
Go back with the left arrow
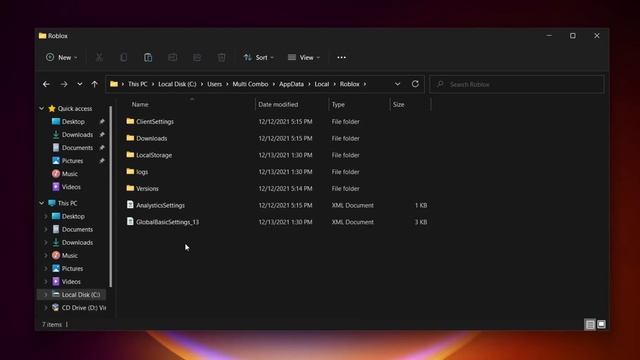[46, 84]
